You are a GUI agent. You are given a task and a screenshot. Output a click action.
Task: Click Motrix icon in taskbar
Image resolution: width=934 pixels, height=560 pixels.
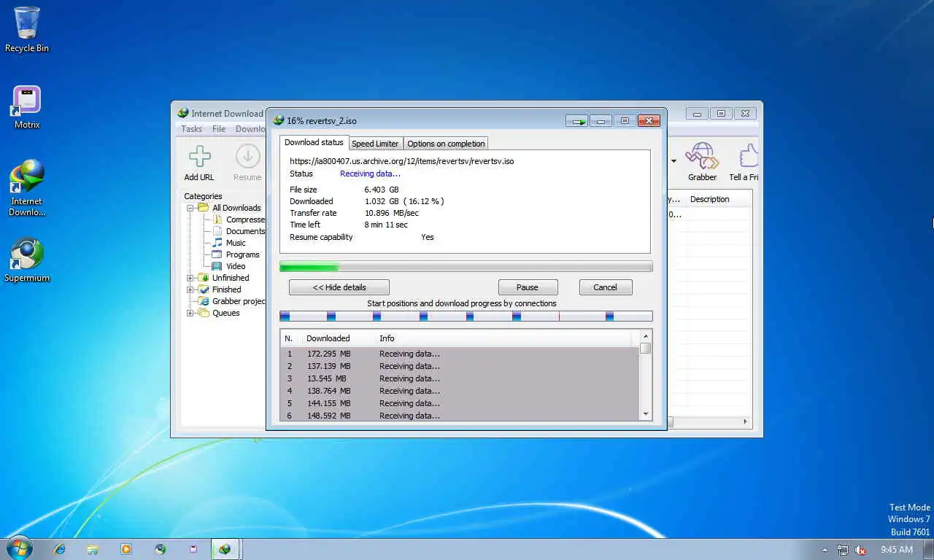(193, 549)
